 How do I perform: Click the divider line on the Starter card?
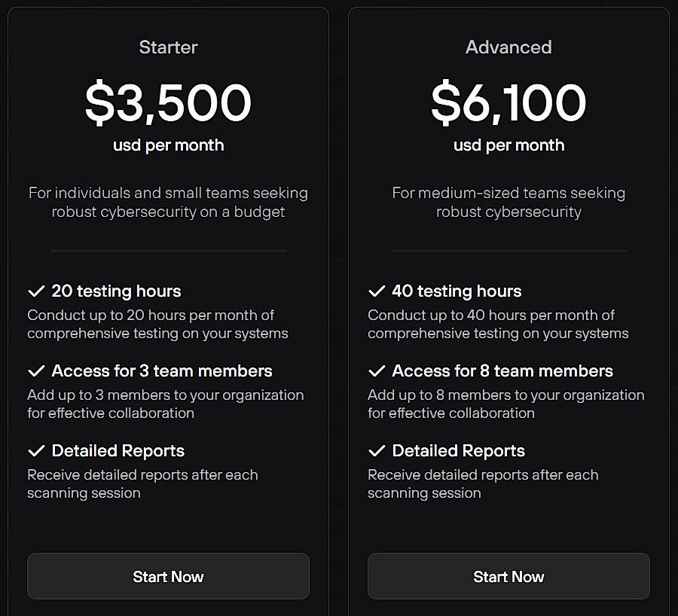click(167, 250)
